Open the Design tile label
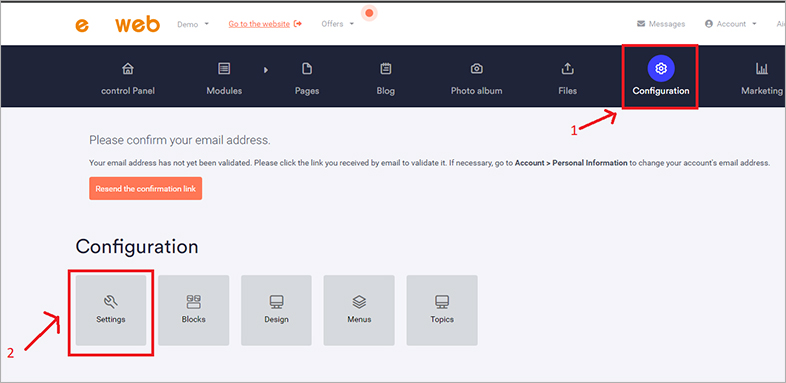Viewport: 786px width, 383px height. click(276, 319)
